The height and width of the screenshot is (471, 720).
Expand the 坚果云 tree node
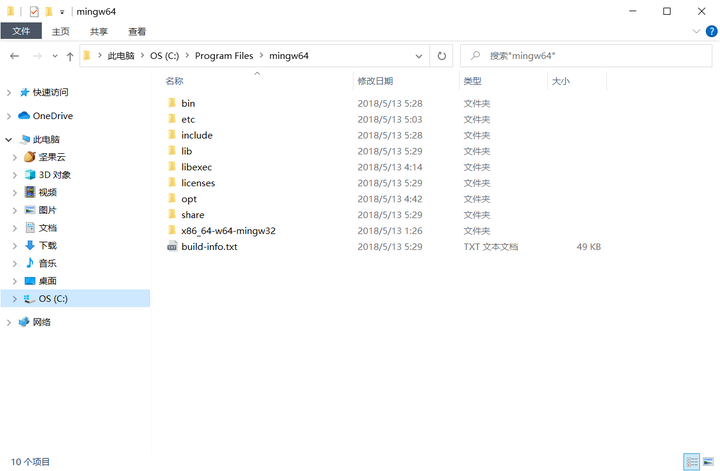coord(15,157)
